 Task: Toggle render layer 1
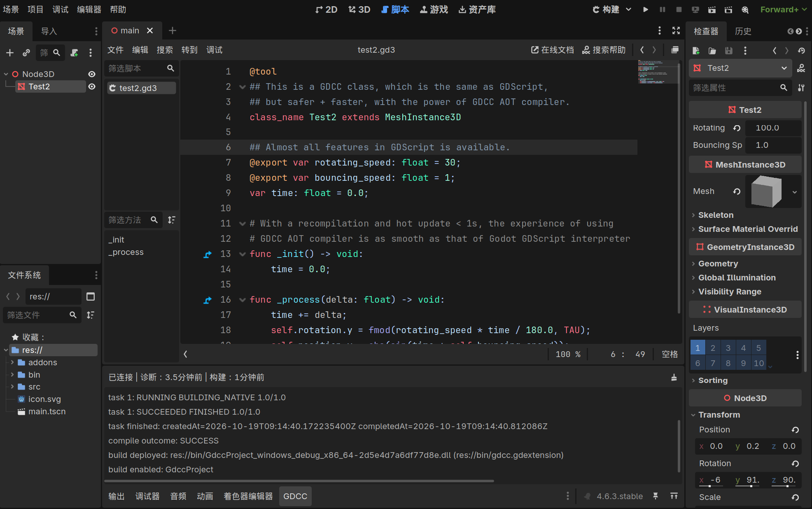tap(698, 348)
